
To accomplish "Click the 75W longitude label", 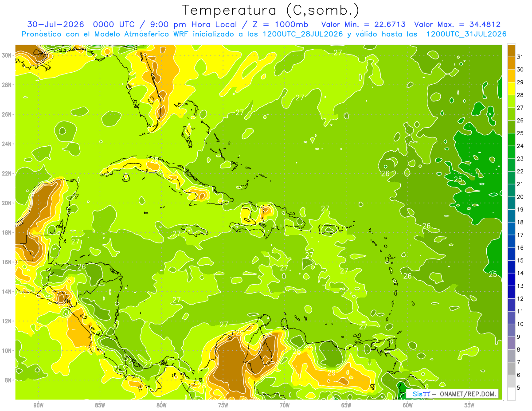I will coord(223,405).
